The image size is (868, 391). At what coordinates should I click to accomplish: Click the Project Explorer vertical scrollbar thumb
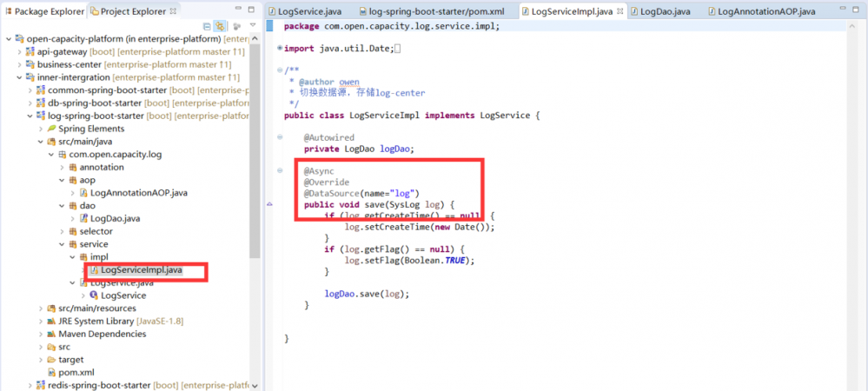255,152
